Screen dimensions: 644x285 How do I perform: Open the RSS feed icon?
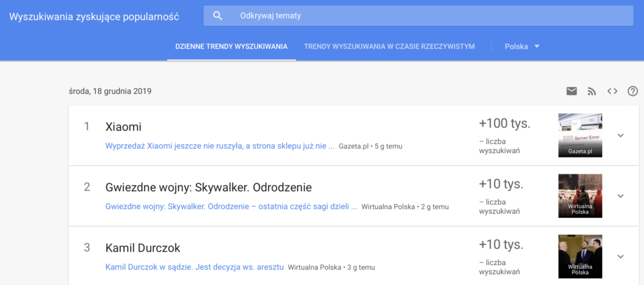592,91
